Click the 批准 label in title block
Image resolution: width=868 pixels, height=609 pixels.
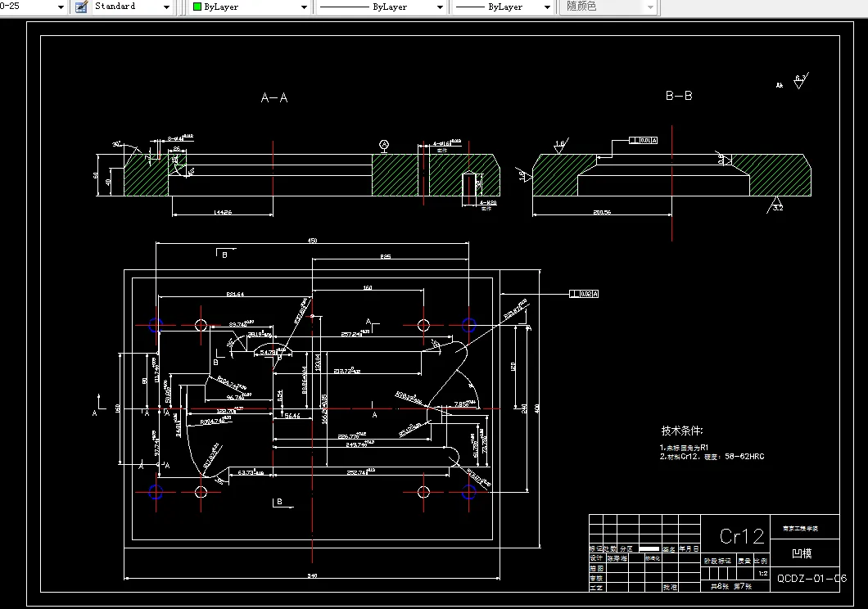(x=671, y=588)
